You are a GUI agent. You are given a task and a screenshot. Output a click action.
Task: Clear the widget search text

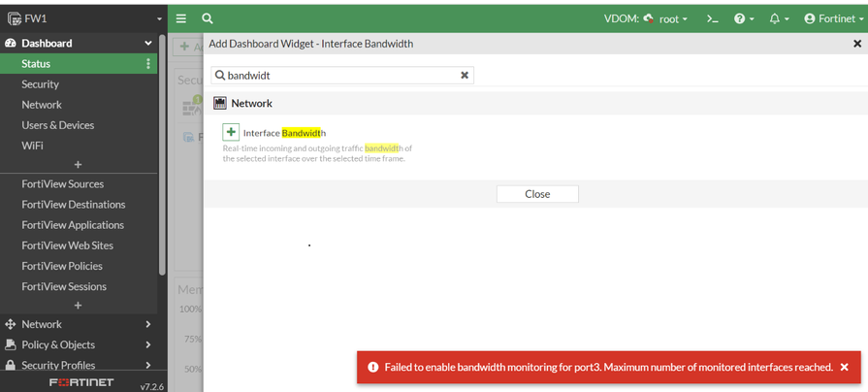point(465,76)
